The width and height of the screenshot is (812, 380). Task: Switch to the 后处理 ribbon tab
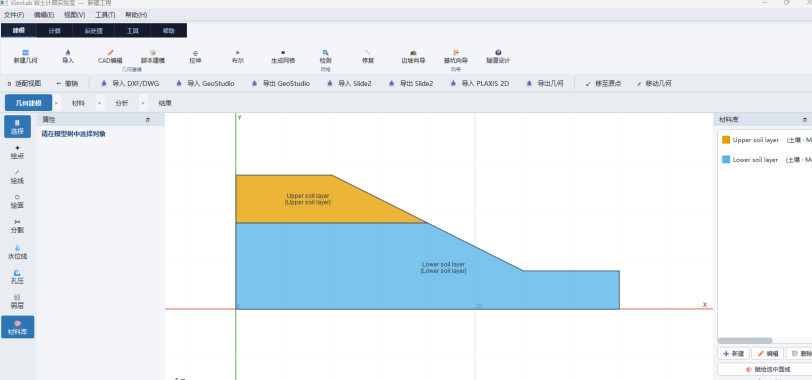click(94, 31)
